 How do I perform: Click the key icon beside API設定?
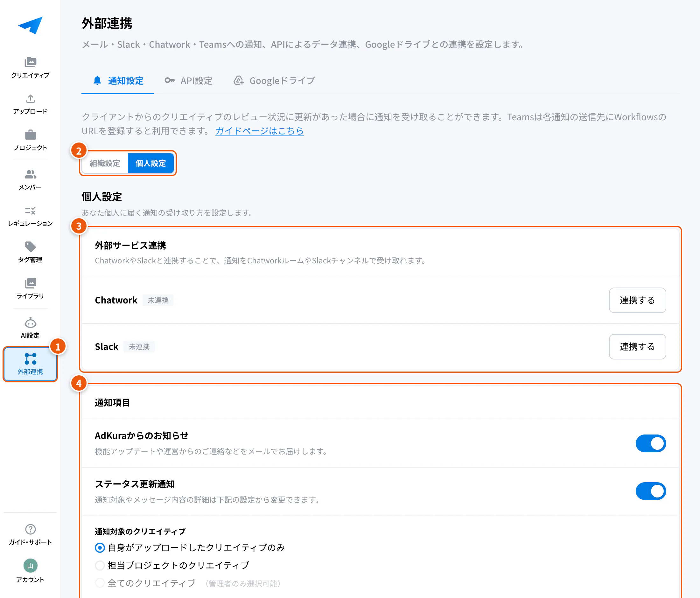click(170, 80)
